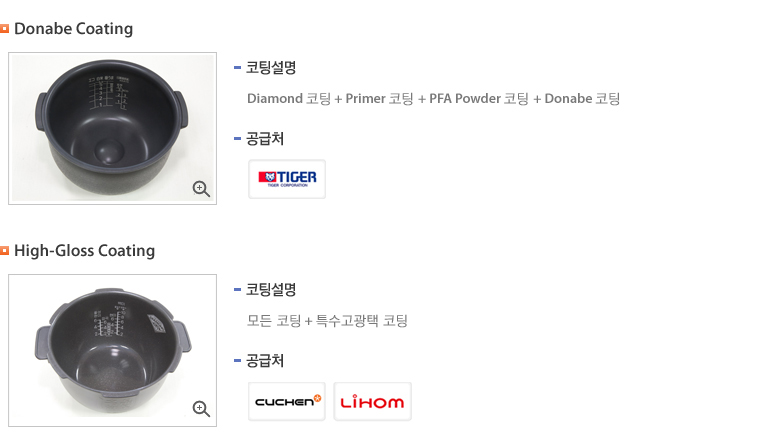Click the Lihom supplier logo
The height and width of the screenshot is (435, 779).
(372, 401)
